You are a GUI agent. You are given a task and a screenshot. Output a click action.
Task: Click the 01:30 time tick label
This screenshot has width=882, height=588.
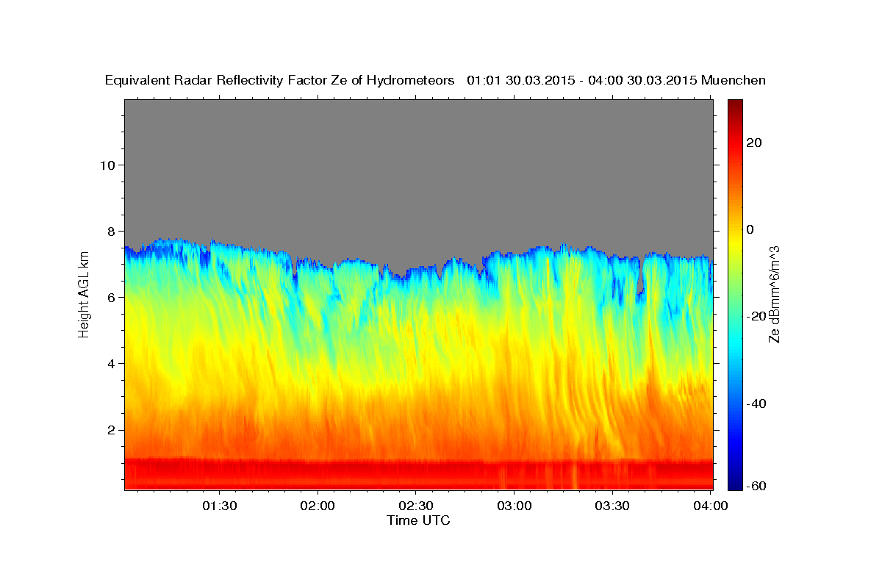click(220, 506)
